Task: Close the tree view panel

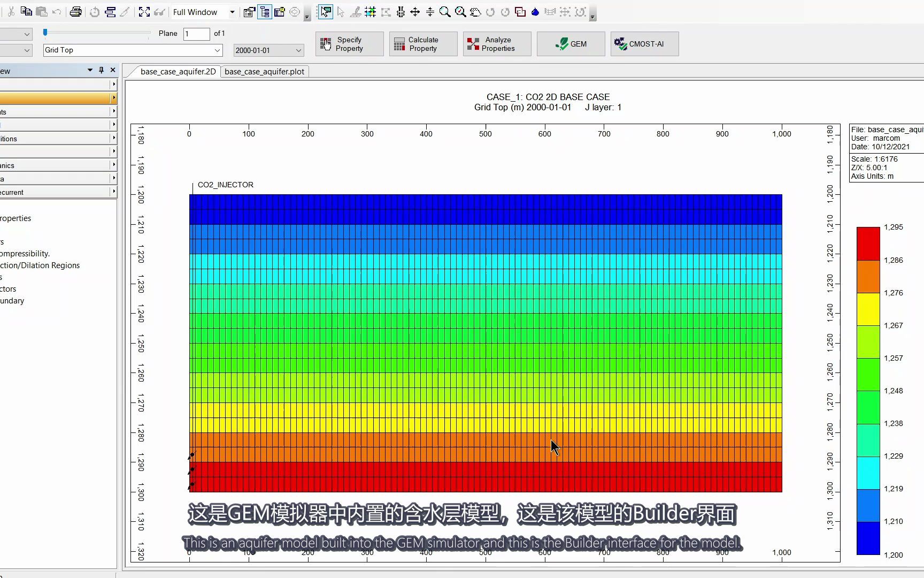Action: [x=113, y=70]
